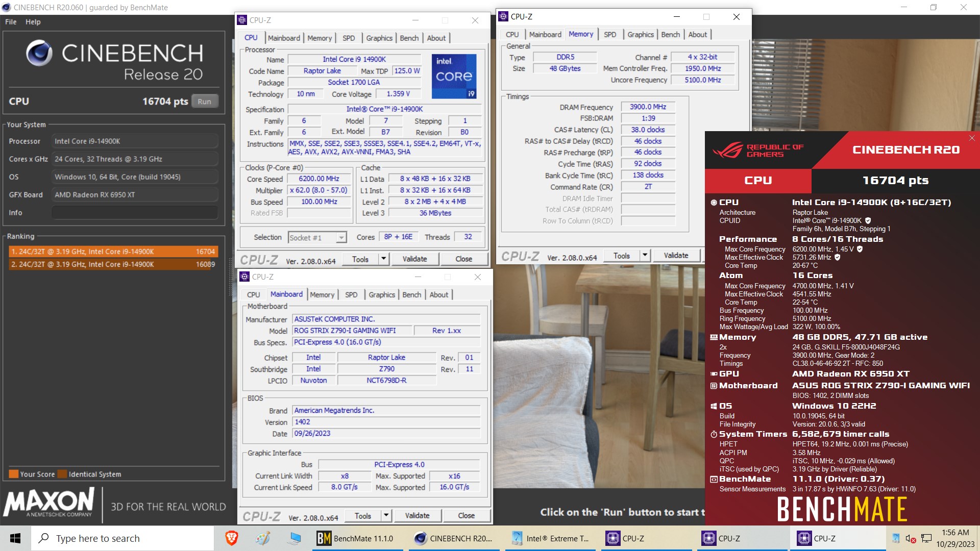Click System Timers clock icon
The width and height of the screenshot is (980, 551).
[714, 434]
